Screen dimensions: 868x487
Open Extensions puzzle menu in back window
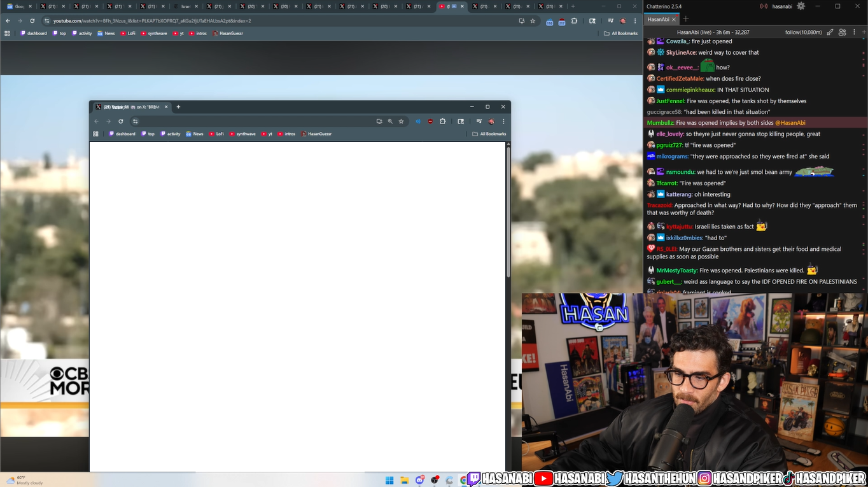[x=574, y=20]
